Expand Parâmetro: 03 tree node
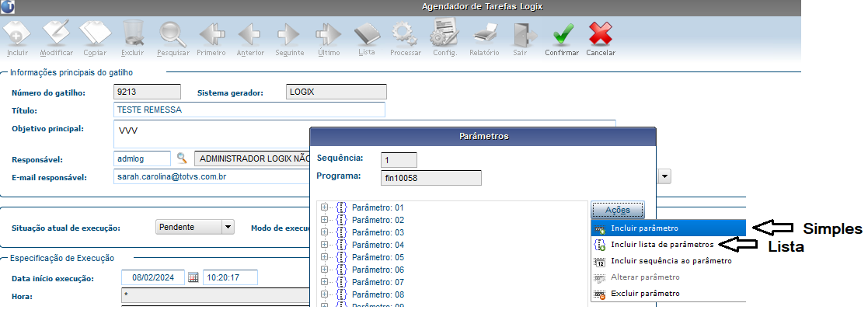The image size is (868, 310). (325, 232)
